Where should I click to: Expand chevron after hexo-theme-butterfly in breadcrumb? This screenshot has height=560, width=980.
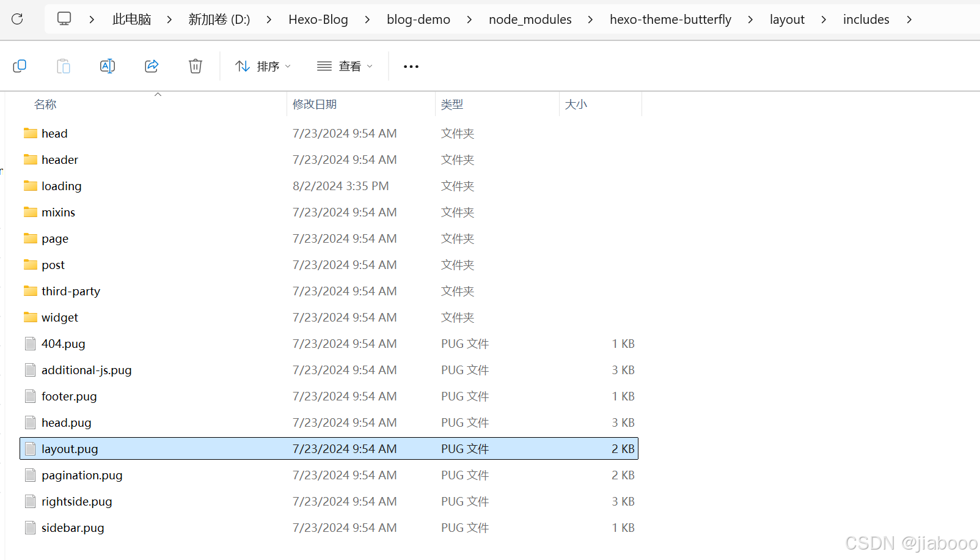pos(750,20)
